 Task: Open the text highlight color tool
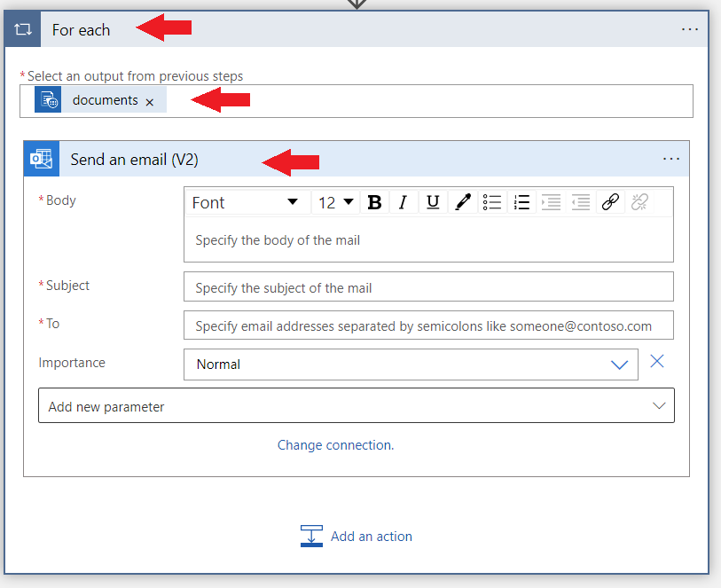[x=462, y=202]
